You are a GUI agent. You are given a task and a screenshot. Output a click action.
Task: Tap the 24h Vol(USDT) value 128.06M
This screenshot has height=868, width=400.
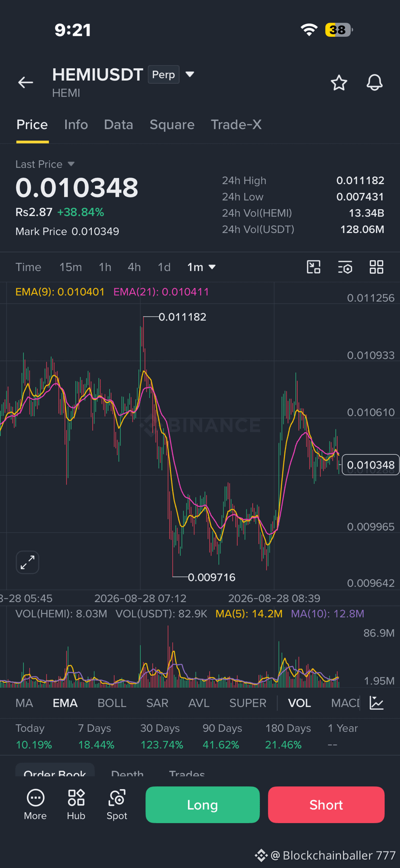(362, 230)
